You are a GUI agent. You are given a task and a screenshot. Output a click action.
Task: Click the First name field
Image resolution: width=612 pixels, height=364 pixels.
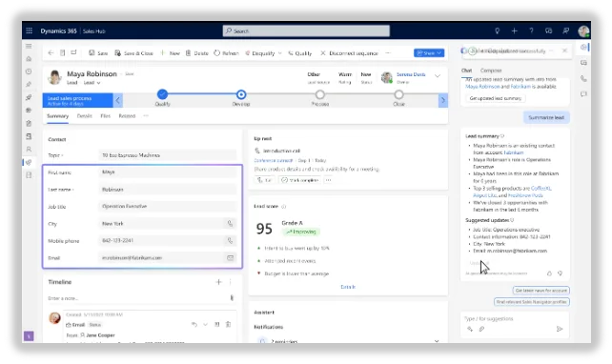tap(168, 172)
